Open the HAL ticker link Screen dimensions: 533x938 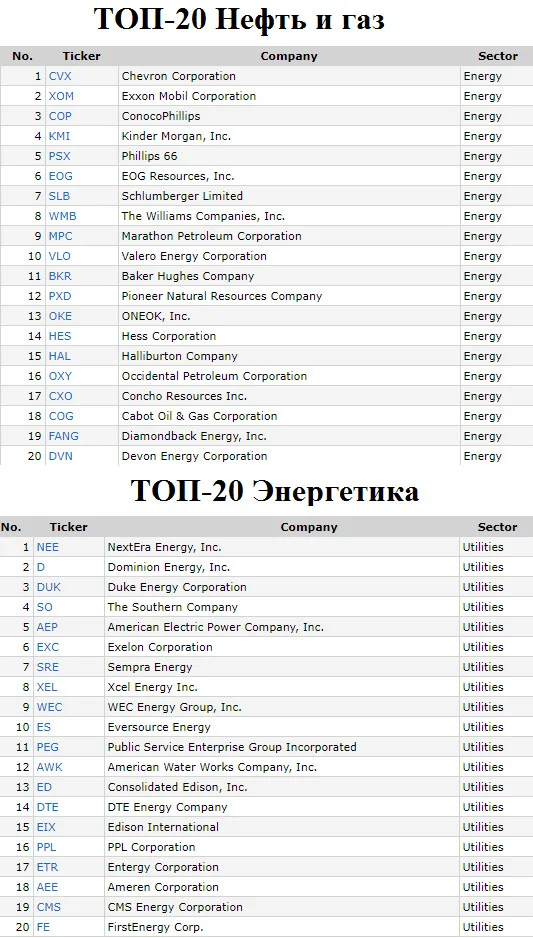tap(59, 357)
